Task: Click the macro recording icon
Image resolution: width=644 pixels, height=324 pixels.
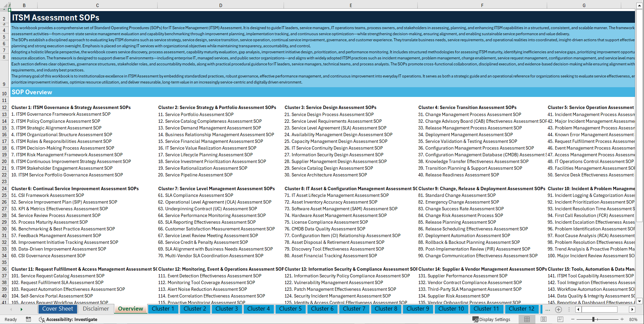Action: [x=28, y=319]
